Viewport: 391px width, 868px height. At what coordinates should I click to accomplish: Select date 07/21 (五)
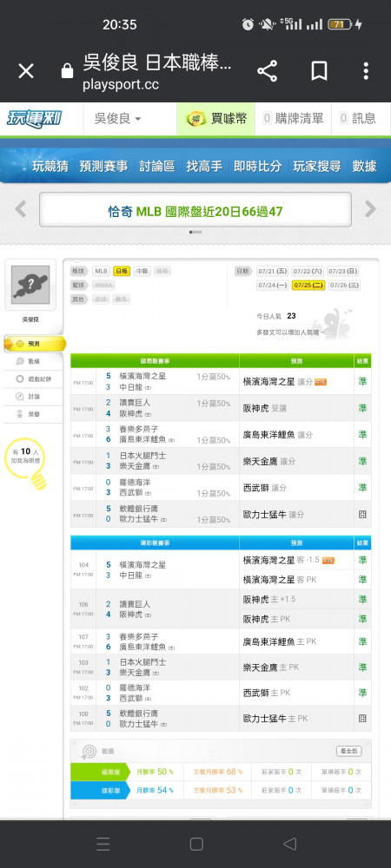coord(273,271)
